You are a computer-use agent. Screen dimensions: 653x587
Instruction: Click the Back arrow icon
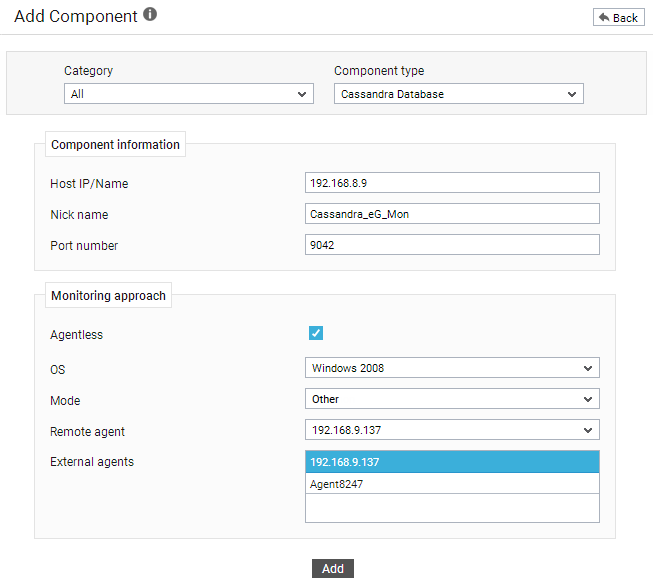[603, 17]
